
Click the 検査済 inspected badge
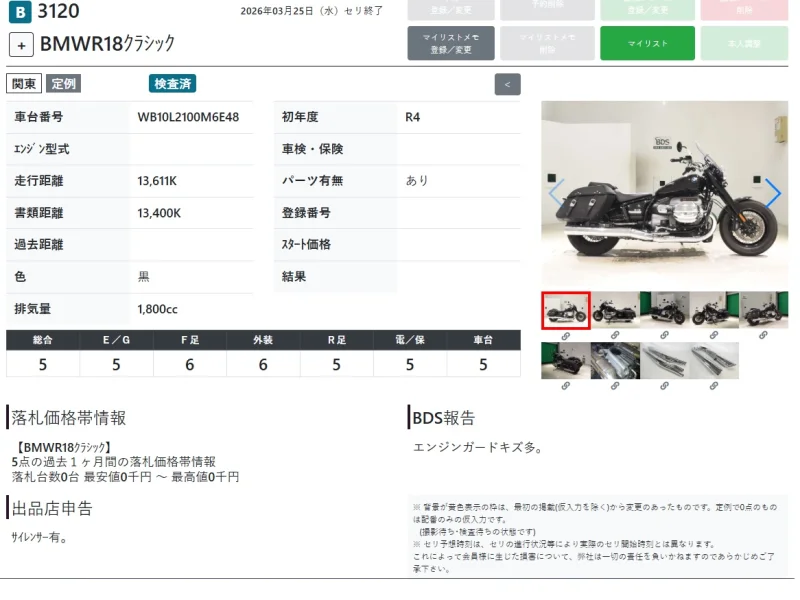[172, 84]
